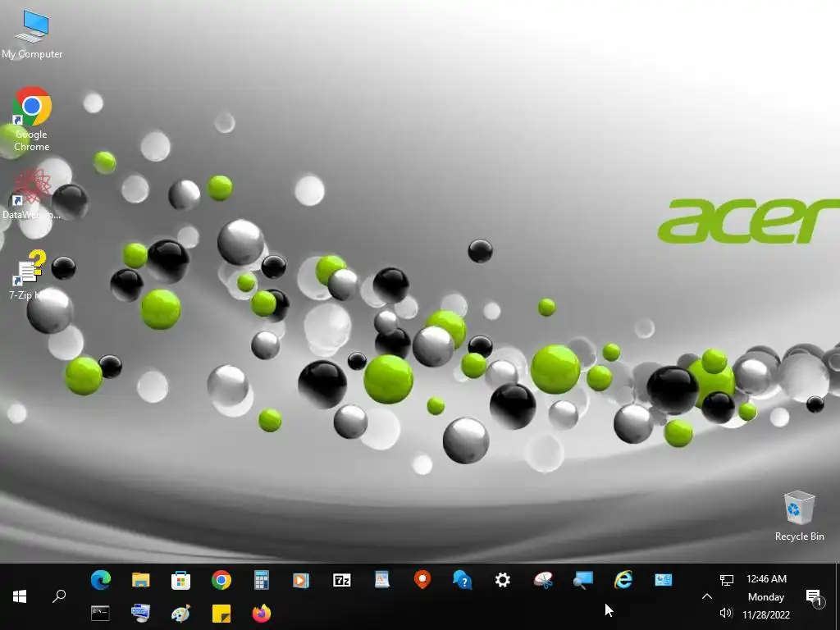Open Maps app from taskbar
The height and width of the screenshot is (630, 840).
tap(422, 580)
